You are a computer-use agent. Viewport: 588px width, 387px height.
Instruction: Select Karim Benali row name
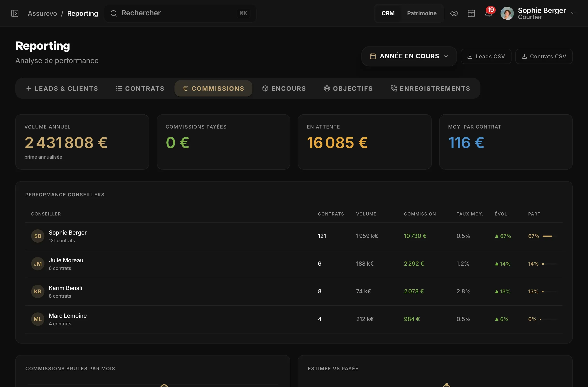pyautogui.click(x=65, y=288)
